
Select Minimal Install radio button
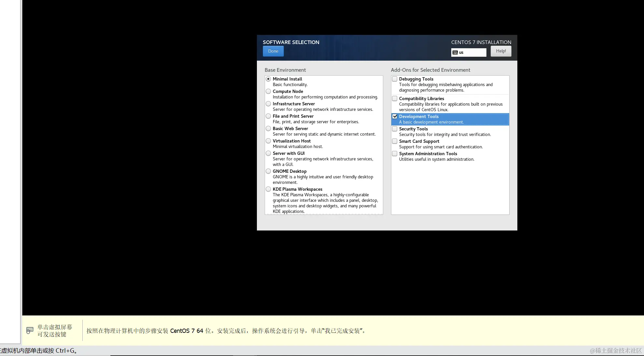pyautogui.click(x=268, y=79)
